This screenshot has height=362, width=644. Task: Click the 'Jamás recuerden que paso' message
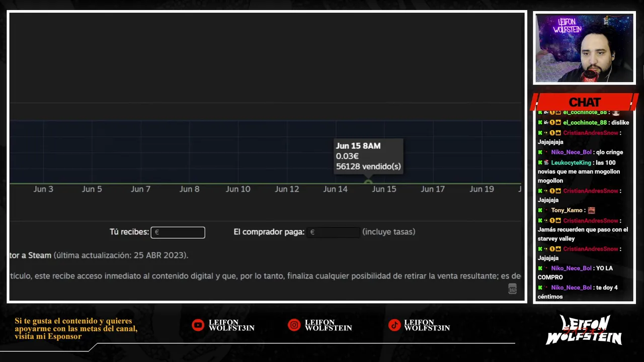coord(583,234)
